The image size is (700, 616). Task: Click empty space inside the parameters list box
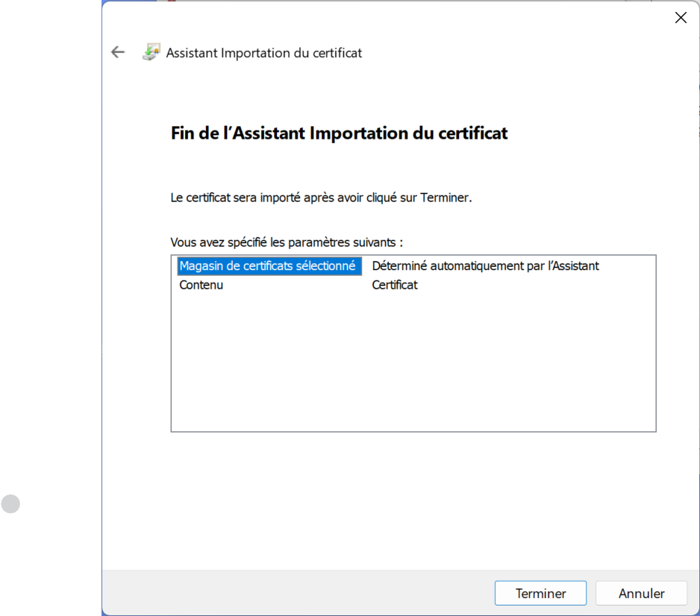tap(413, 365)
